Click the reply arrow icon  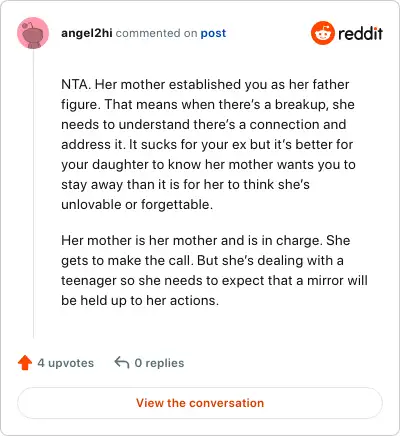tap(122, 362)
